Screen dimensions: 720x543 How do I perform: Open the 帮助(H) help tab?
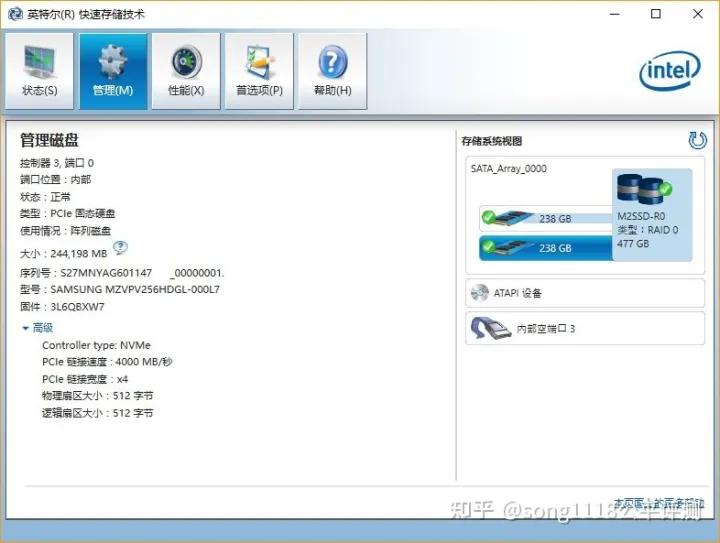332,71
